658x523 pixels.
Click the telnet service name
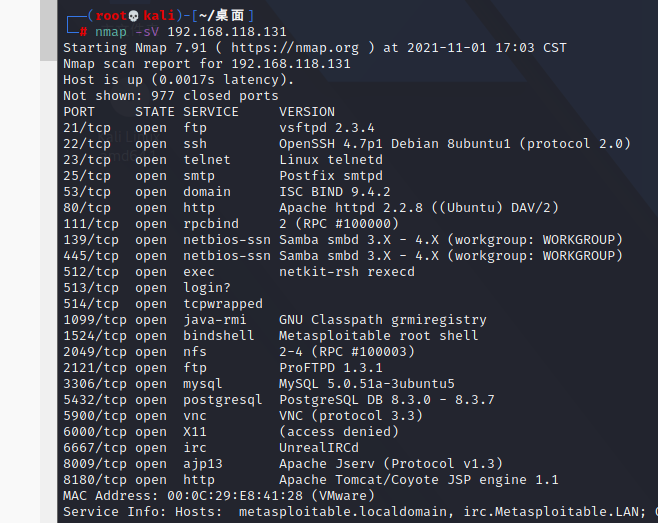tap(207, 160)
